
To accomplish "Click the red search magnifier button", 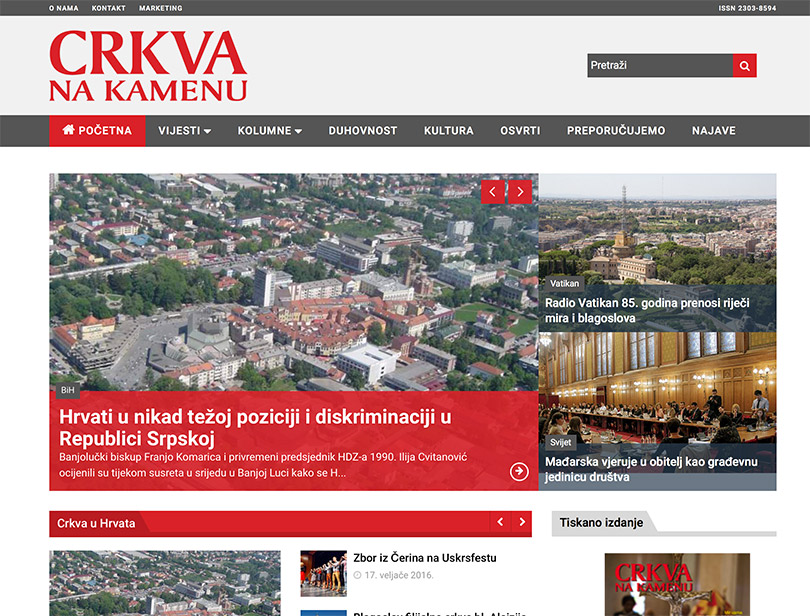I will [744, 66].
